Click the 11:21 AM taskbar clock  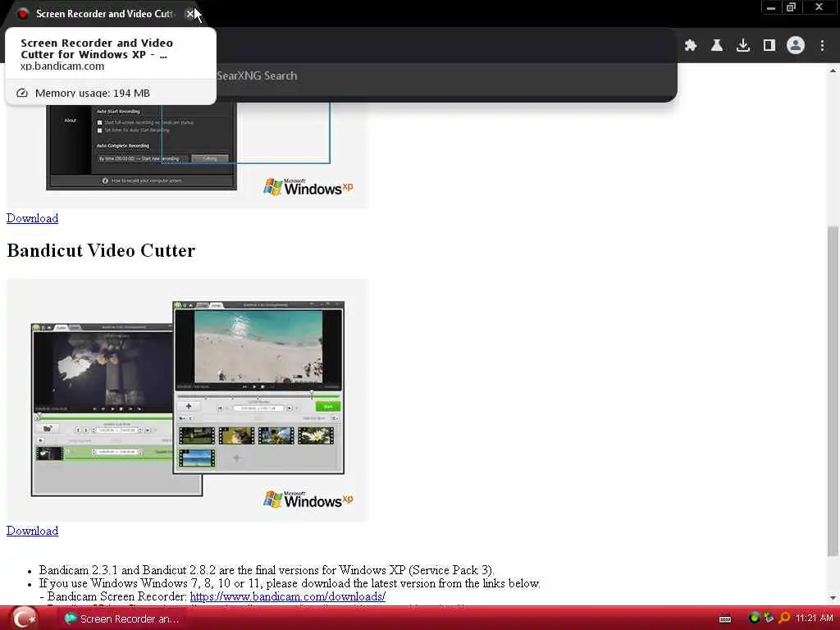tap(815, 619)
